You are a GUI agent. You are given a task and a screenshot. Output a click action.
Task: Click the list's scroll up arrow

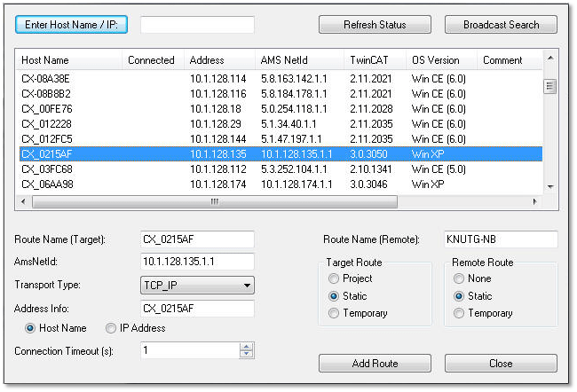pyautogui.click(x=550, y=58)
